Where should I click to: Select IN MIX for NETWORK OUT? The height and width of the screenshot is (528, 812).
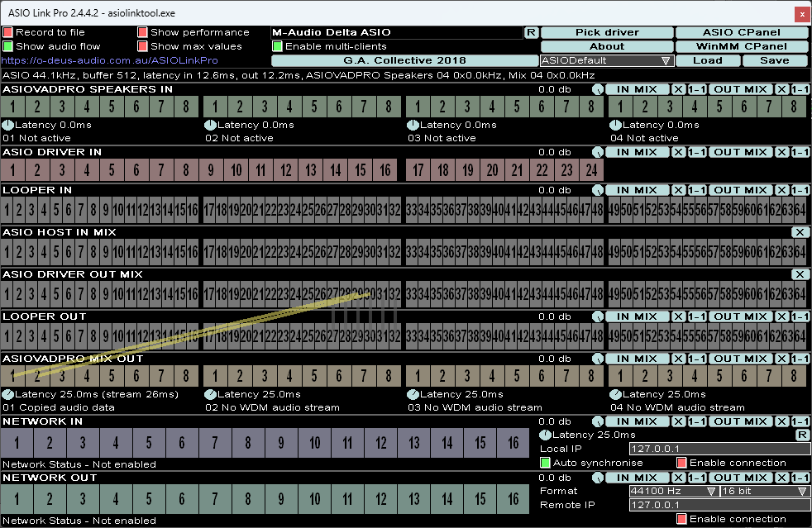pos(637,478)
